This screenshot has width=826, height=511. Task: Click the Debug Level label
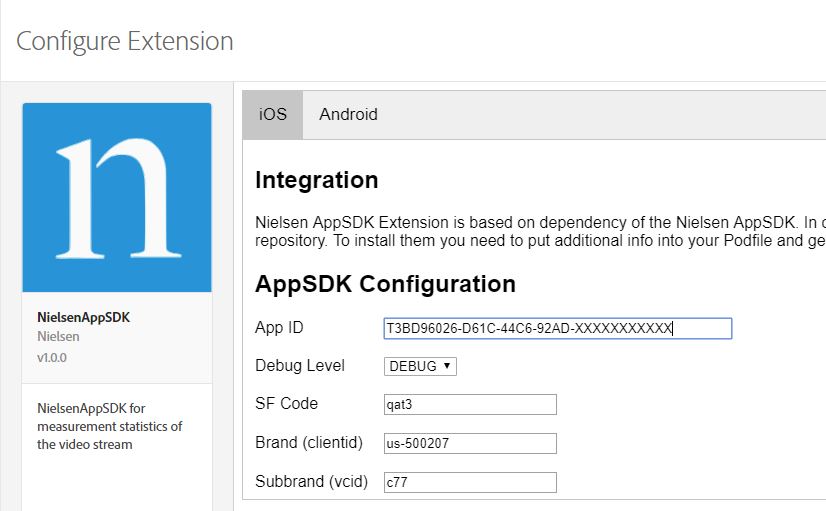300,366
